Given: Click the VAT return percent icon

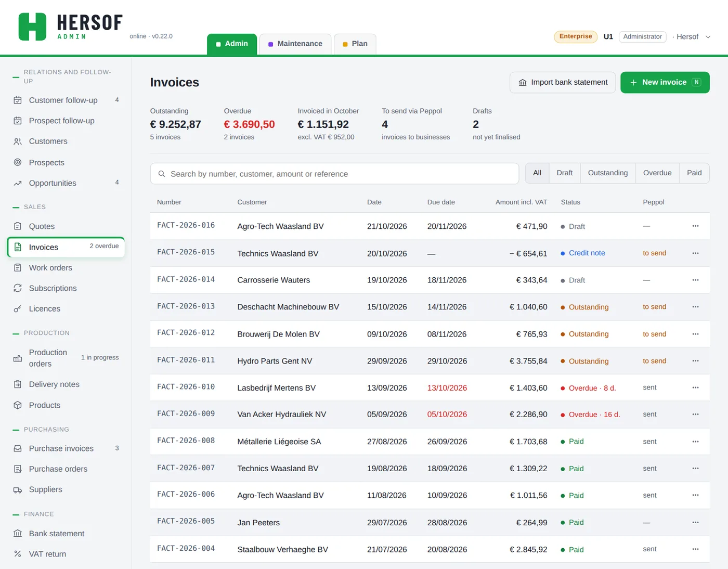Looking at the screenshot, I should point(18,554).
